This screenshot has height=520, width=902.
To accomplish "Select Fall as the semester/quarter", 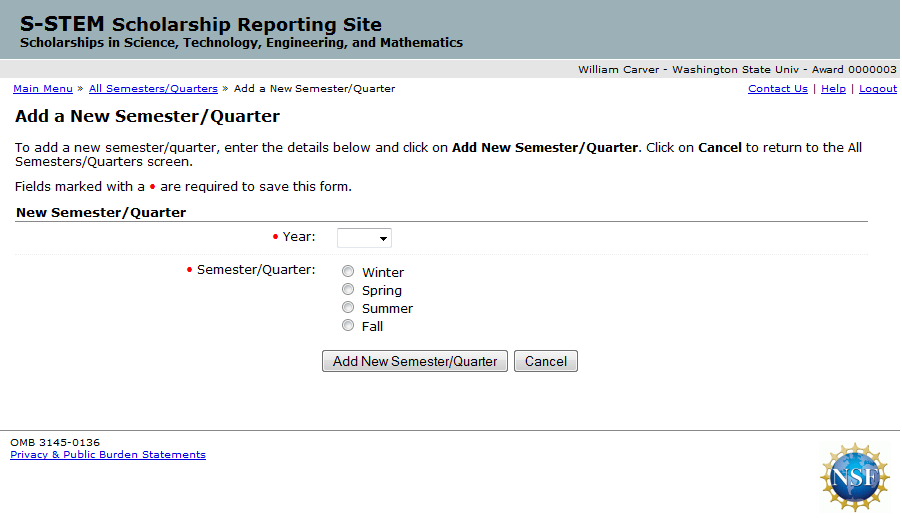I will 348,325.
